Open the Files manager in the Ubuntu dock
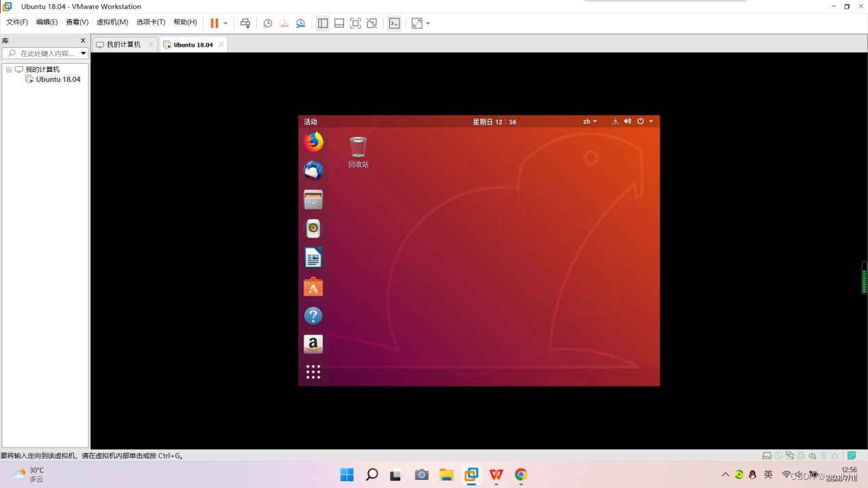 pos(313,200)
